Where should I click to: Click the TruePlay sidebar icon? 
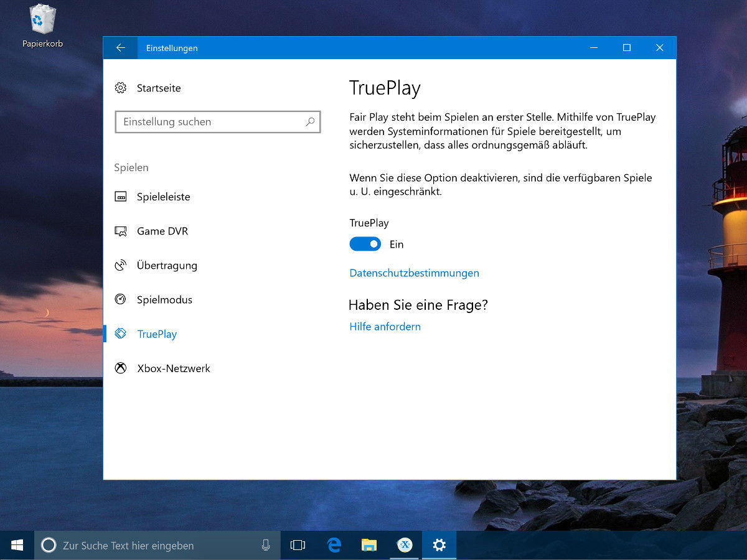tap(121, 334)
